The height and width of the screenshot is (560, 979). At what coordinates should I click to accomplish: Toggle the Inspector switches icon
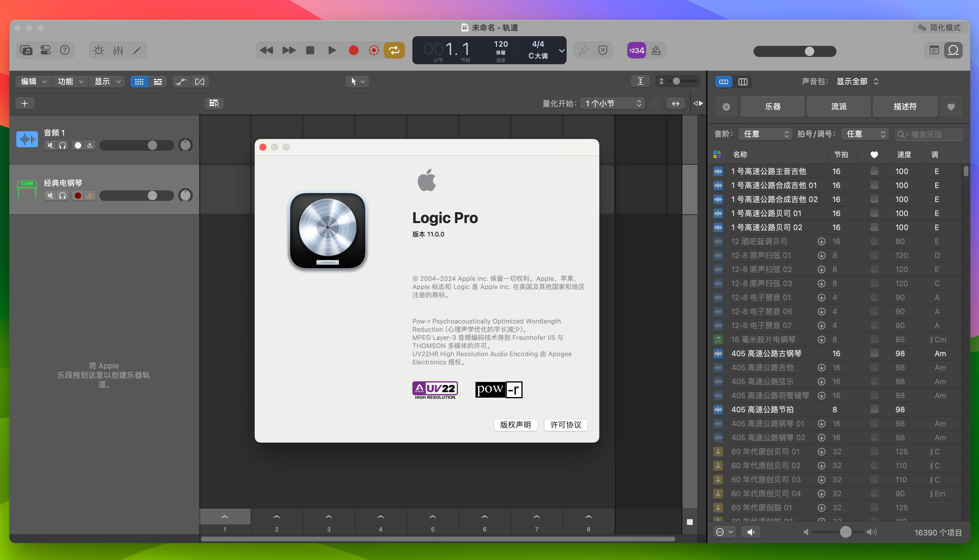click(x=45, y=51)
